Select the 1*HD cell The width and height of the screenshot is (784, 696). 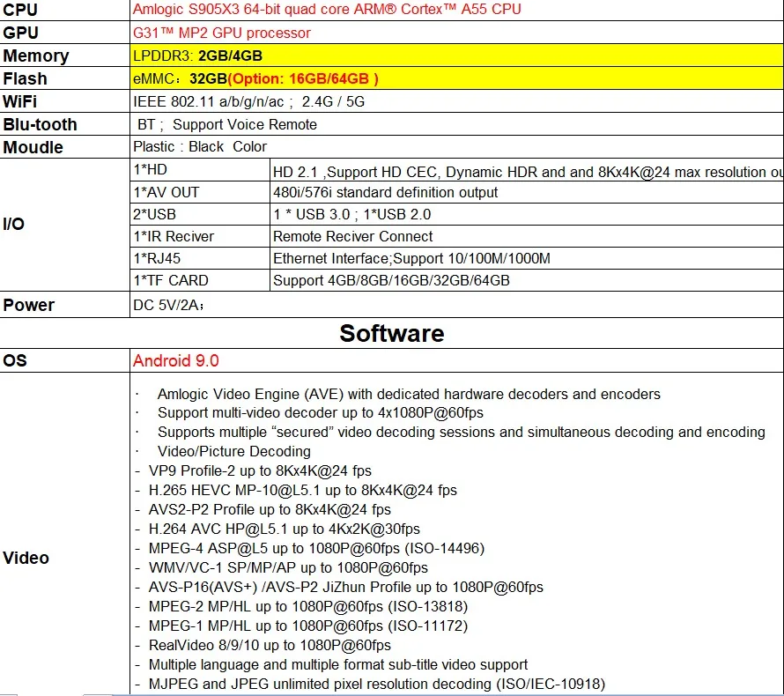[x=199, y=169]
